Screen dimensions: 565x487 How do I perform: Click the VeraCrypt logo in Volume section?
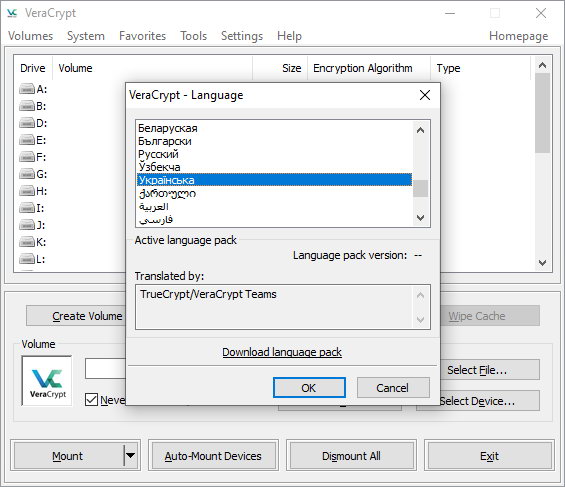pyautogui.click(x=47, y=381)
